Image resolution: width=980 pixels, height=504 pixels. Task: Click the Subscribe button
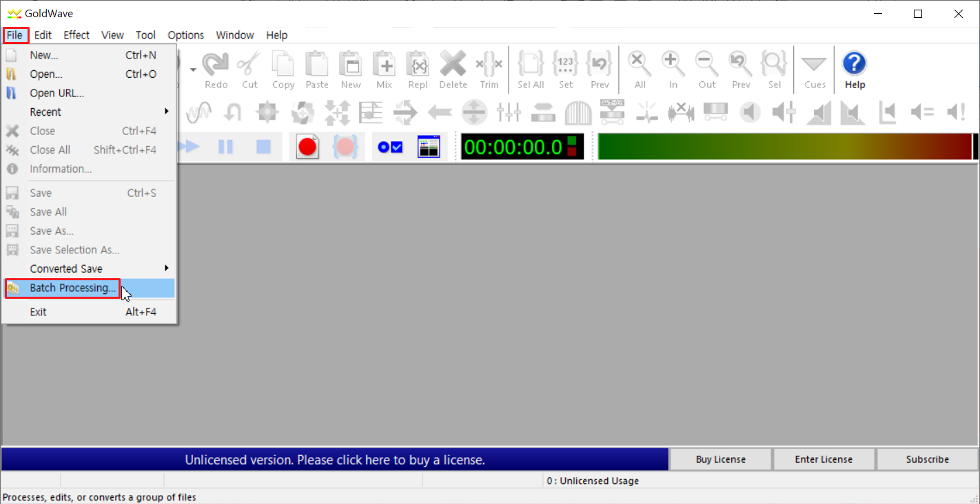(x=927, y=459)
